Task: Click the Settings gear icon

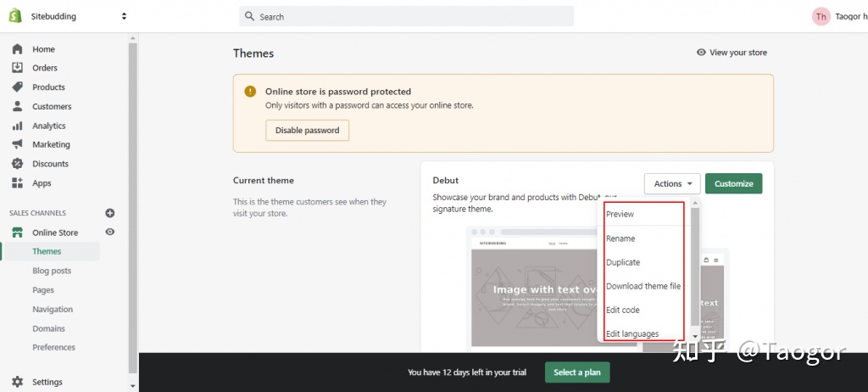Action: coord(17,383)
